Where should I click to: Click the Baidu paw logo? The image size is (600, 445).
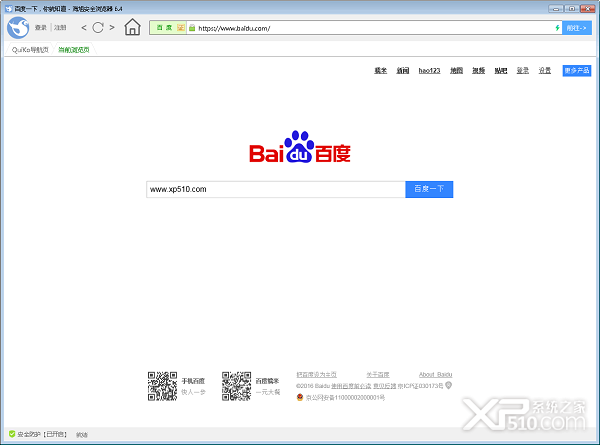[x=300, y=147]
